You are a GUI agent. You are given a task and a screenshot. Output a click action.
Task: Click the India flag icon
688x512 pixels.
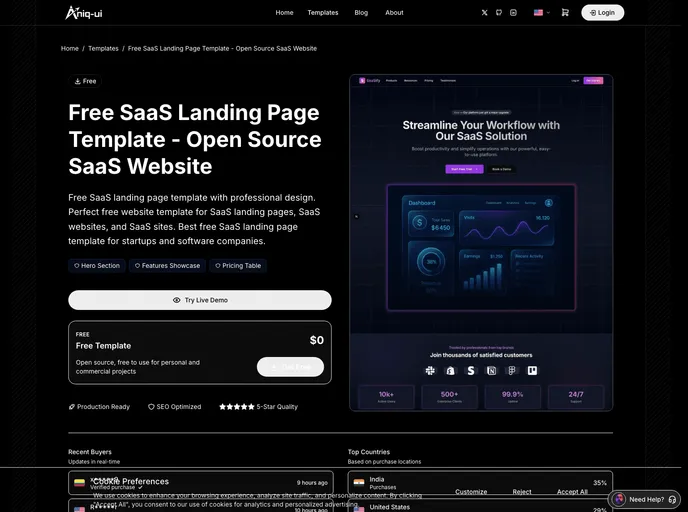(359, 483)
